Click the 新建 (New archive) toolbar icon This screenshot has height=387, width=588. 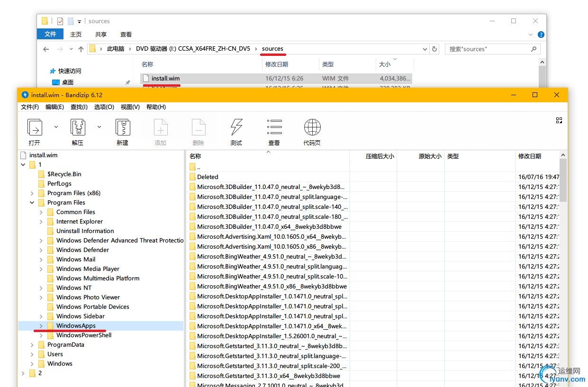pyautogui.click(x=123, y=127)
